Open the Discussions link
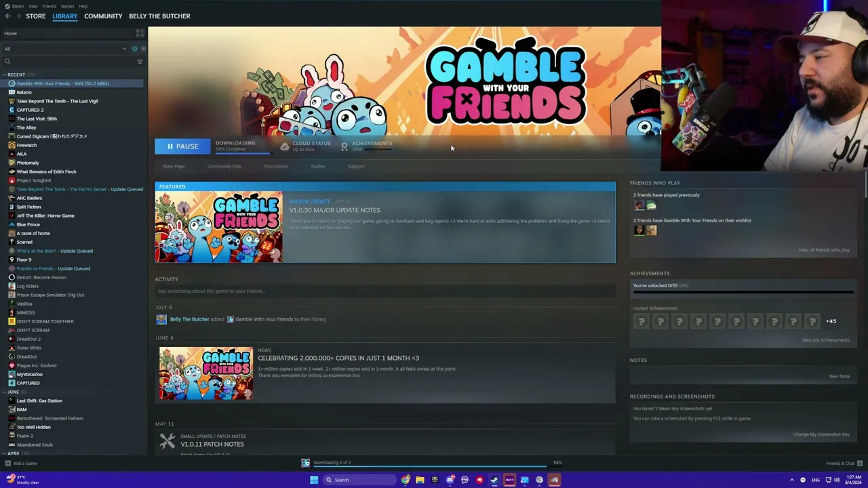Image resolution: width=868 pixels, height=488 pixels. 276,166
